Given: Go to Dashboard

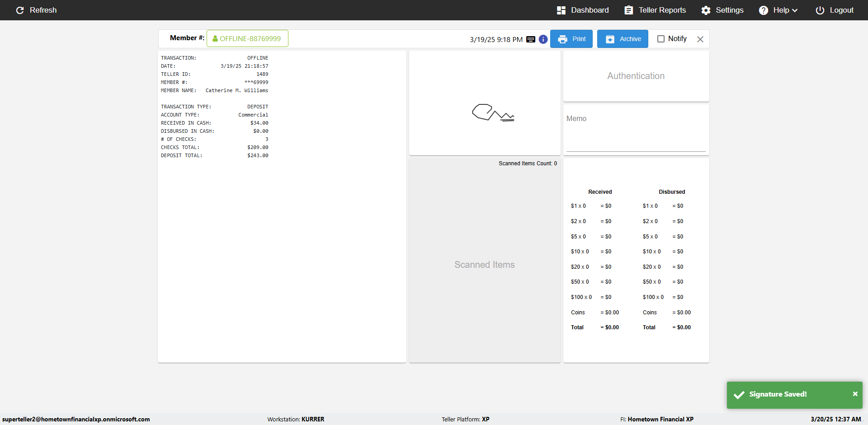Looking at the screenshot, I should (x=582, y=10).
